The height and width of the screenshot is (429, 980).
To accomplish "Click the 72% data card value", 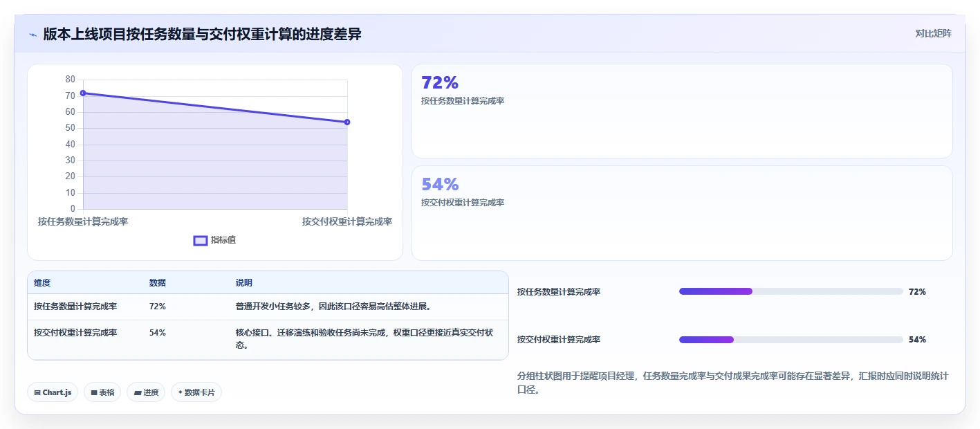I will [440, 82].
